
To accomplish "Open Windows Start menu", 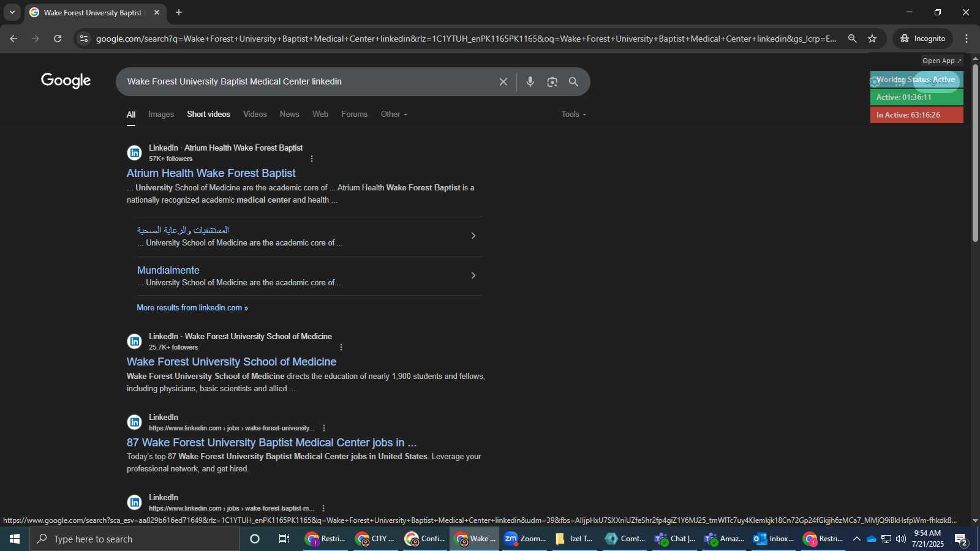I will coord(15,539).
